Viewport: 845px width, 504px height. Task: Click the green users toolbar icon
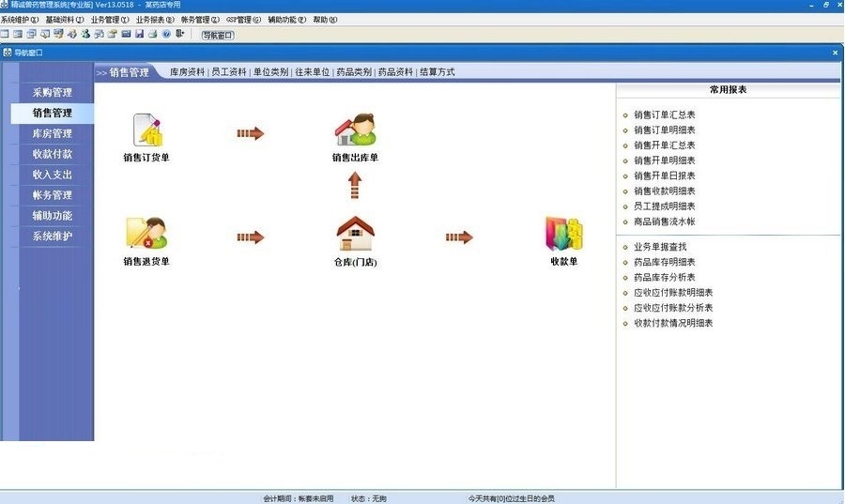coord(85,34)
